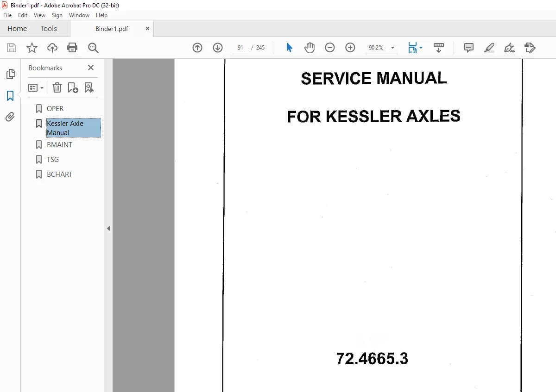The width and height of the screenshot is (556, 392).
Task: Click the Save file icon
Action: (12, 48)
